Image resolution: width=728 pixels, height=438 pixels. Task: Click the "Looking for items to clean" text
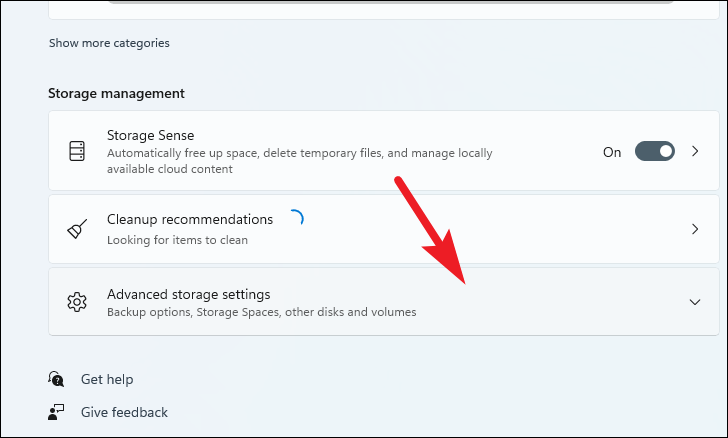tap(177, 240)
